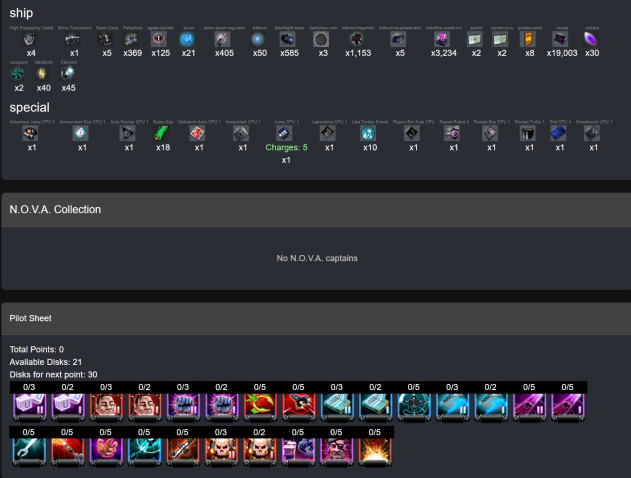Select the Repair Robot 4 icon

point(452,134)
